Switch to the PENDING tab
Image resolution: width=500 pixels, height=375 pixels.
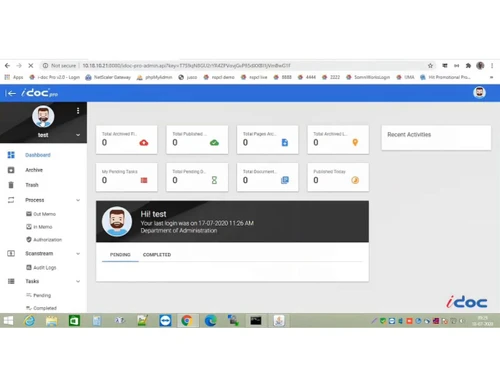(x=120, y=255)
